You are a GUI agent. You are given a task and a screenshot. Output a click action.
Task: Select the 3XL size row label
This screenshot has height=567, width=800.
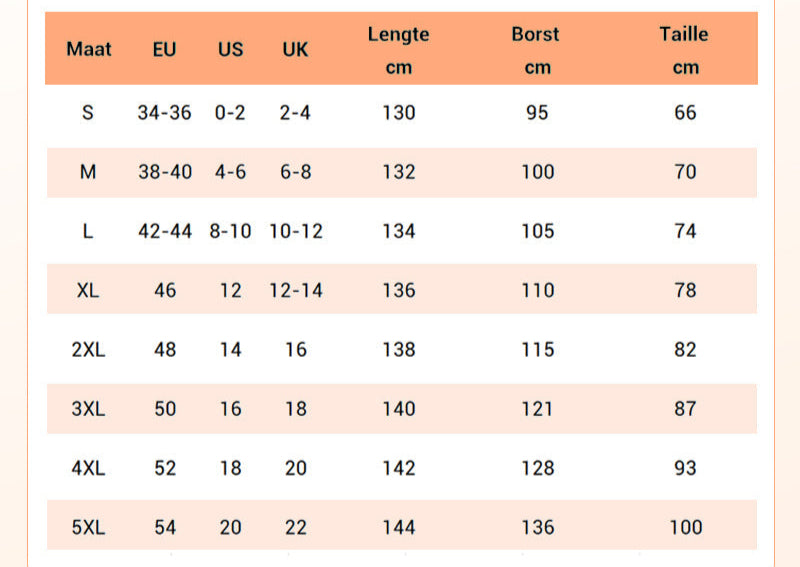[88, 409]
